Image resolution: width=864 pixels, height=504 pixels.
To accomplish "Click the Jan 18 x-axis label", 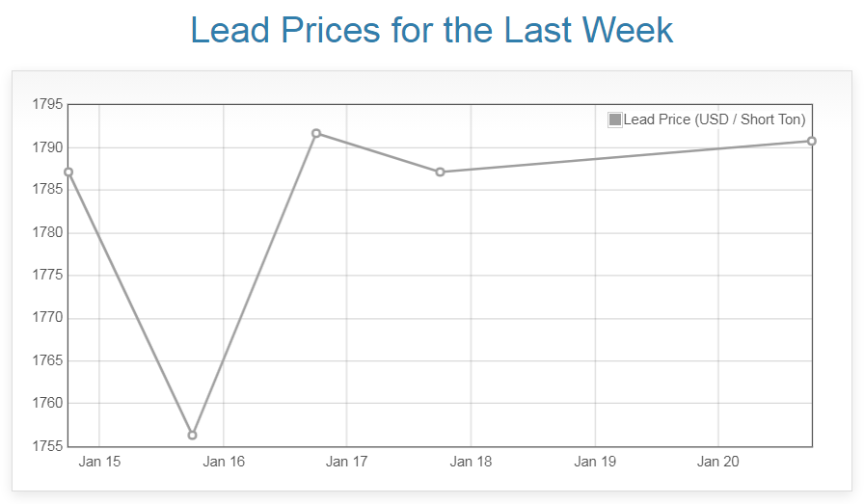I will coord(471,463).
